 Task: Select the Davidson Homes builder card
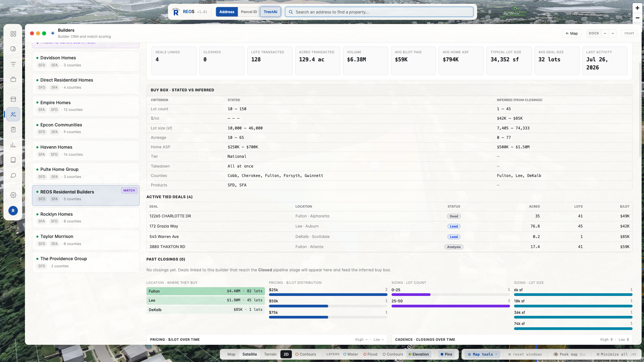coord(86,61)
